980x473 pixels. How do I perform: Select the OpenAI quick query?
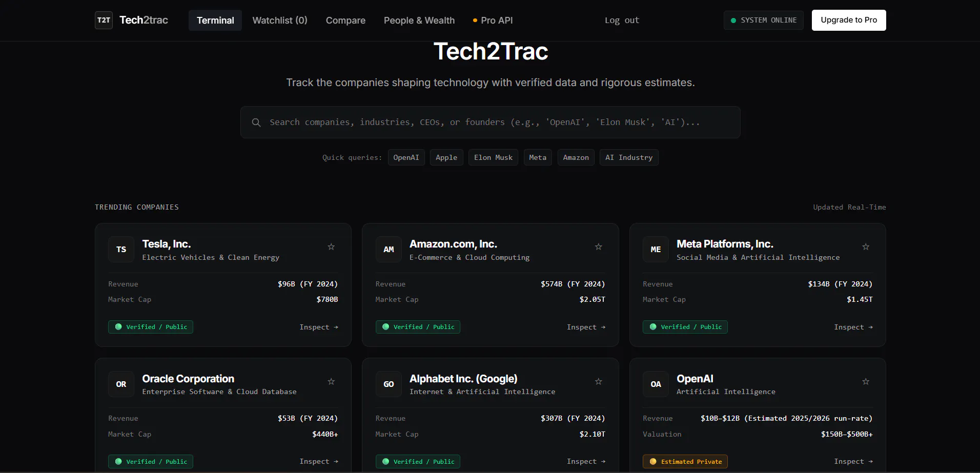[406, 157]
